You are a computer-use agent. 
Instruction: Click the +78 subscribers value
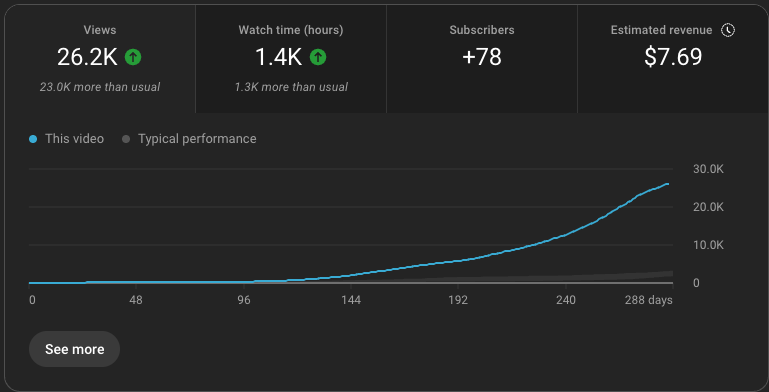pyautogui.click(x=482, y=57)
